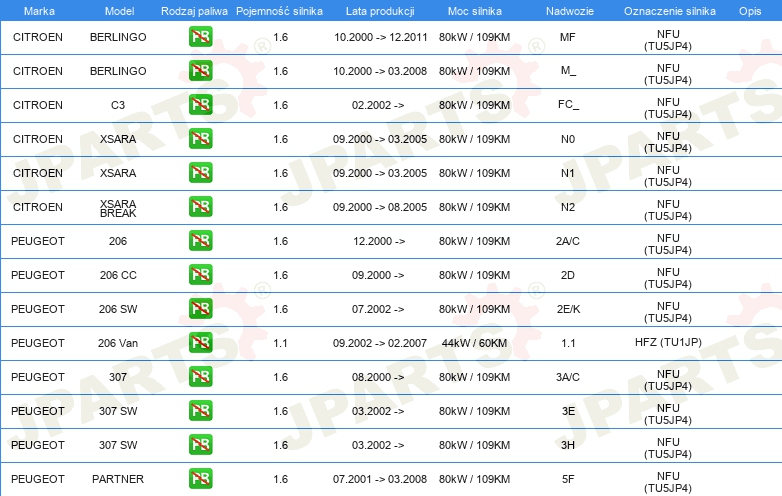
Task: Click the fuel icon in the Peugeot 307 3A/C row
Action: pyautogui.click(x=200, y=377)
